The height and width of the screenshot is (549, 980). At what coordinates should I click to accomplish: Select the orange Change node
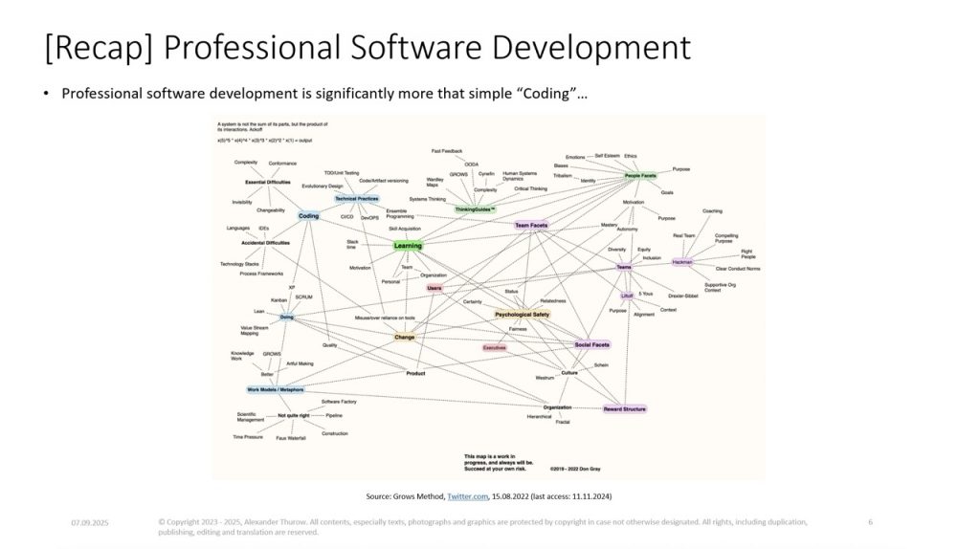pos(404,337)
